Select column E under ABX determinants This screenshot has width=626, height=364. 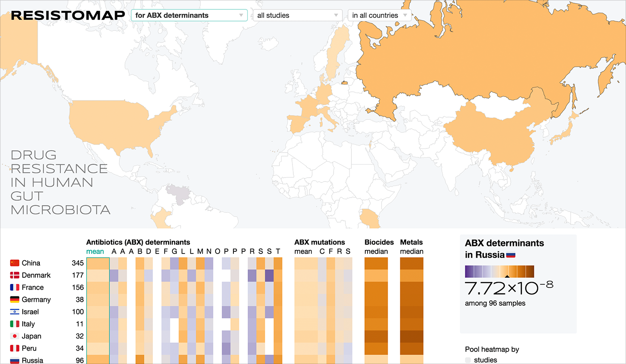coord(157,251)
